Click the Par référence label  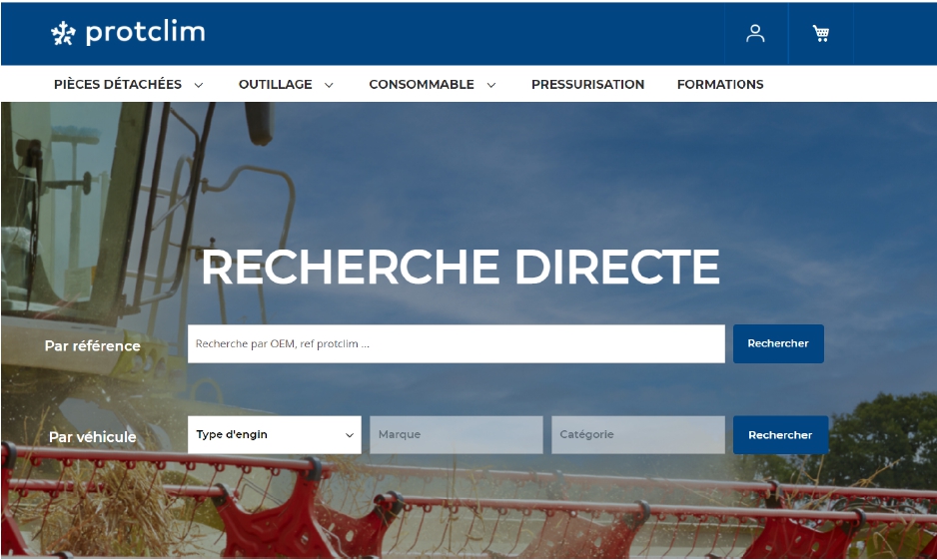click(93, 345)
